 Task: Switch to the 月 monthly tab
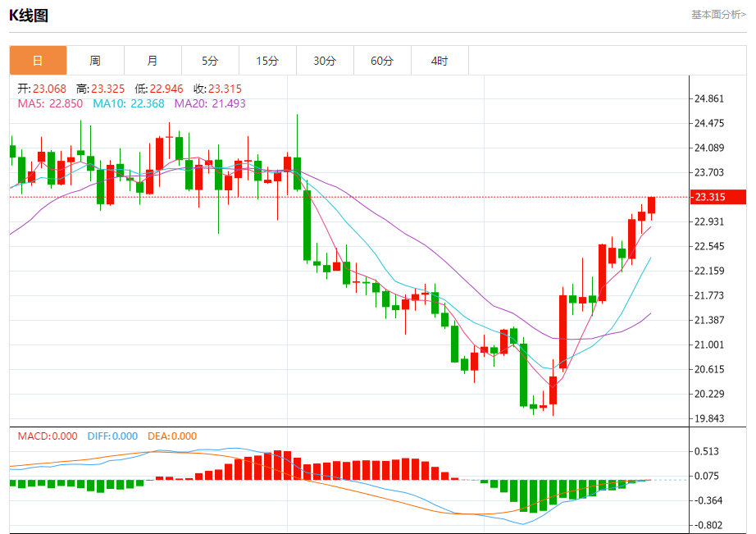coord(153,61)
